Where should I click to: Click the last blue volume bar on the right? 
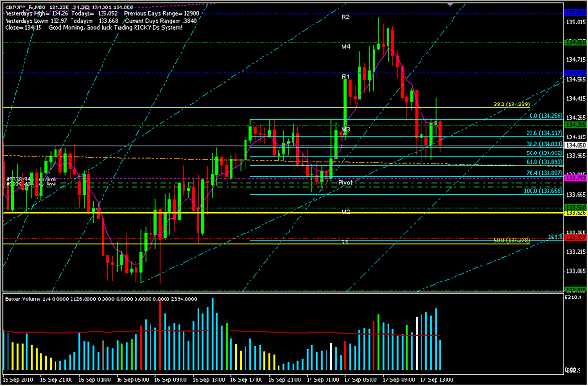[x=440, y=355]
